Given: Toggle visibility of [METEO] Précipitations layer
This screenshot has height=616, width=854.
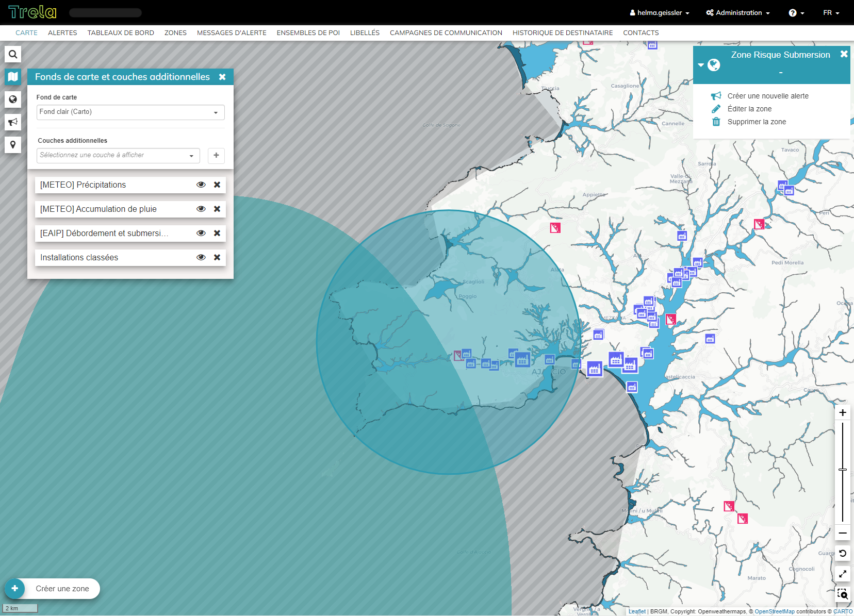Looking at the screenshot, I should [201, 185].
